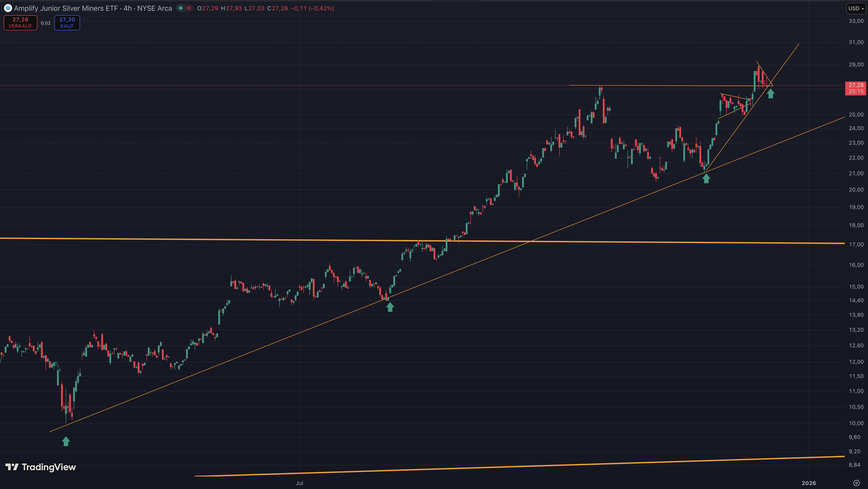The image size is (868, 489).
Task: Click the 0,02 spread value
Action: [x=45, y=23]
